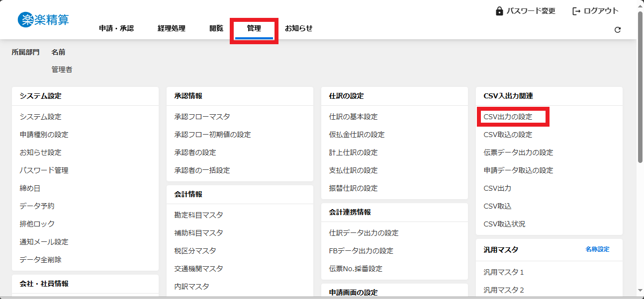Click the vertical page scrollbar
This screenshot has height=299, width=644.
tap(640, 87)
